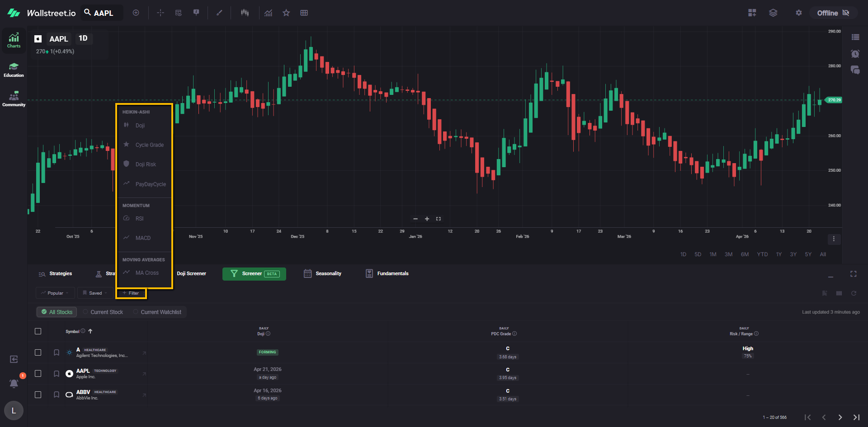
Task: Choose RSI from the filter menu
Action: [139, 219]
